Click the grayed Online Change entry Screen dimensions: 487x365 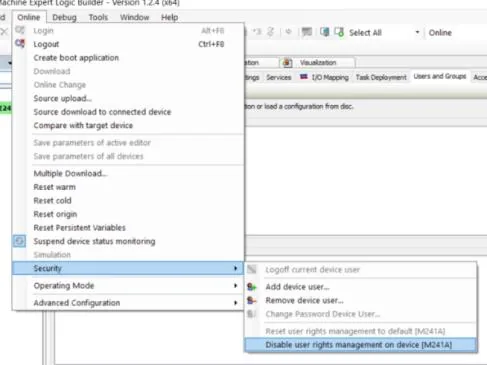click(x=128, y=85)
